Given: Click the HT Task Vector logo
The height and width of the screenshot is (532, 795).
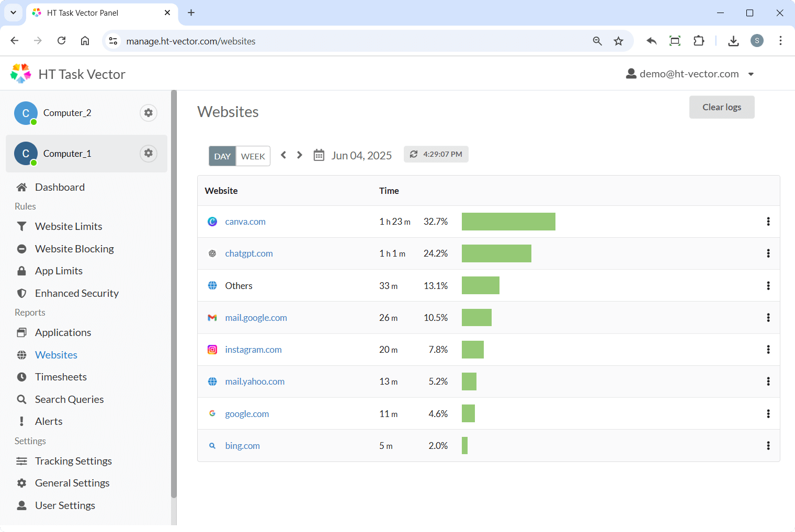Looking at the screenshot, I should pyautogui.click(x=21, y=74).
